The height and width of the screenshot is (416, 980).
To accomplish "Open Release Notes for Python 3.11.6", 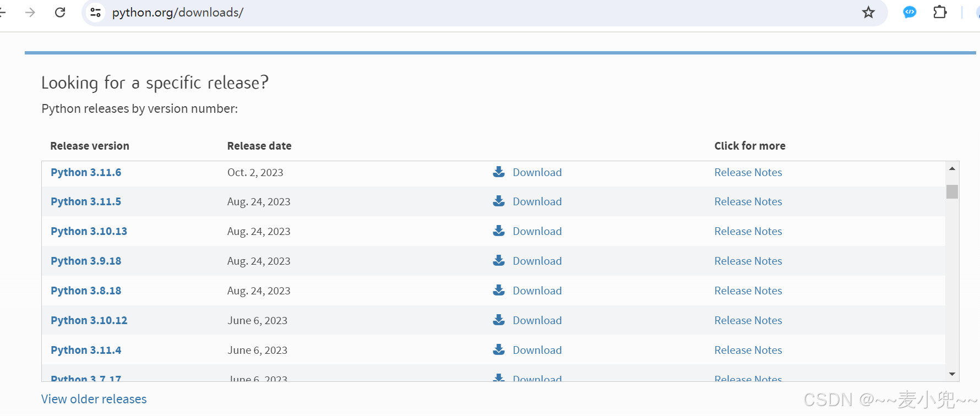I will click(x=748, y=172).
